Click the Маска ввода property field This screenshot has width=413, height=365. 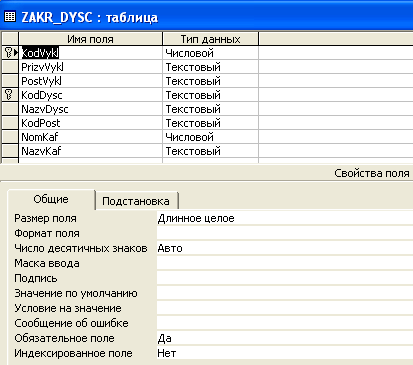285,263
